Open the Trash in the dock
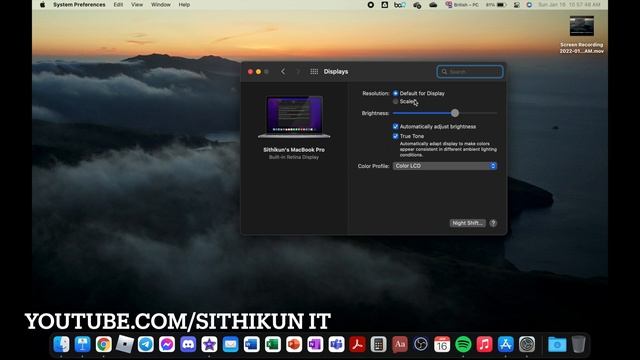 click(x=578, y=344)
